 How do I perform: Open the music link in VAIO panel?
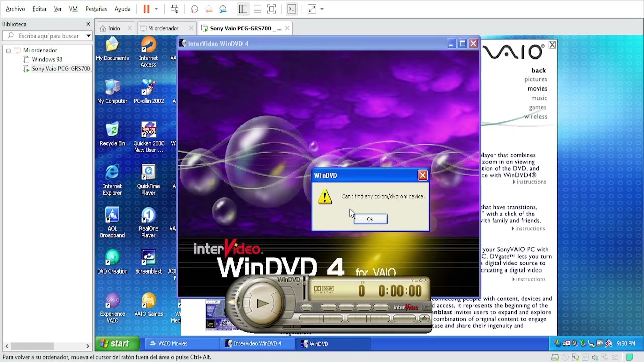pyautogui.click(x=539, y=98)
